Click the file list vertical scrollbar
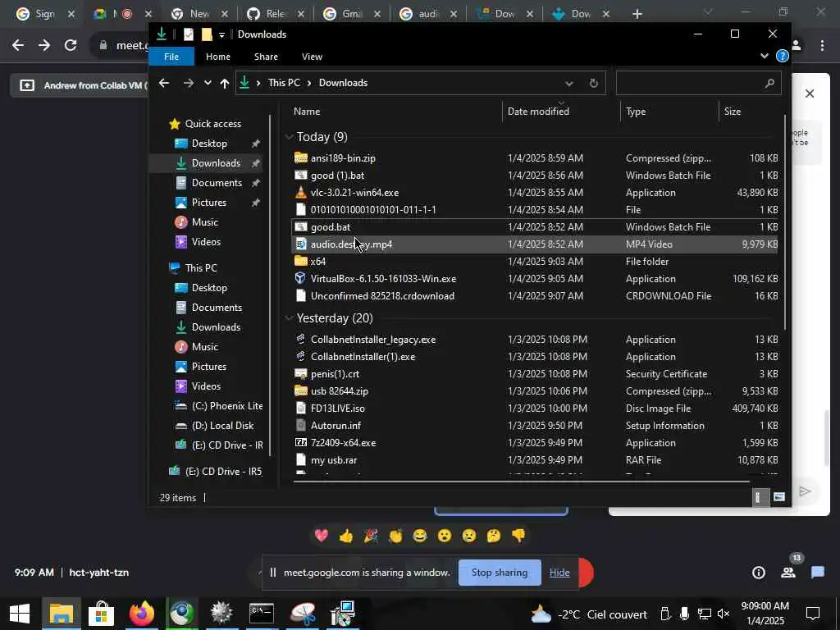 point(785,222)
